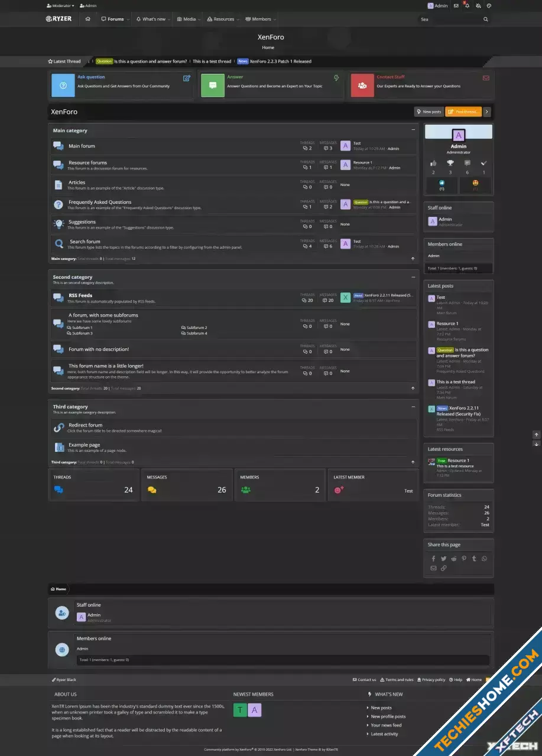
Task: Click the star-eyes emoji reaction in Admin card
Action: (476, 183)
